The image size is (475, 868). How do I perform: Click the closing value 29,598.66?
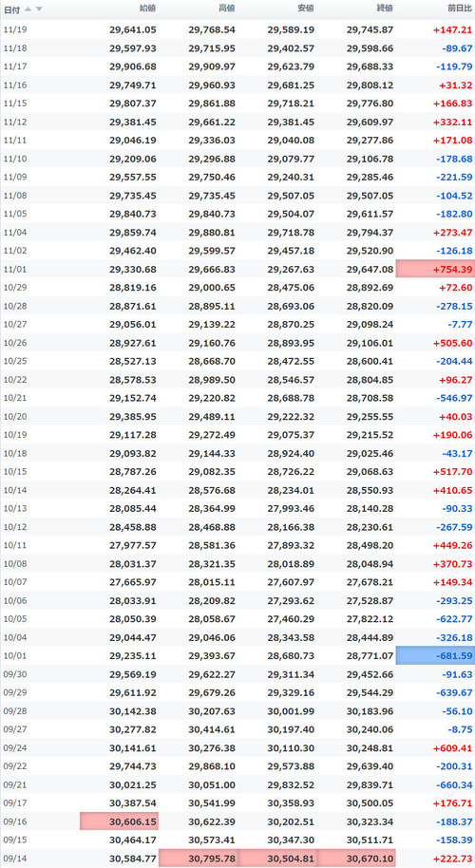coord(370,48)
